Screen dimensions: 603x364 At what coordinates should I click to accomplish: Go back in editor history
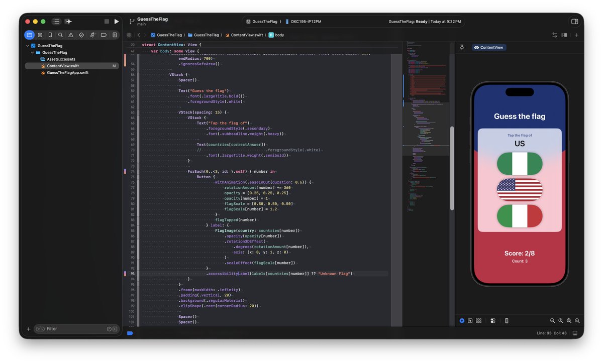[139, 35]
